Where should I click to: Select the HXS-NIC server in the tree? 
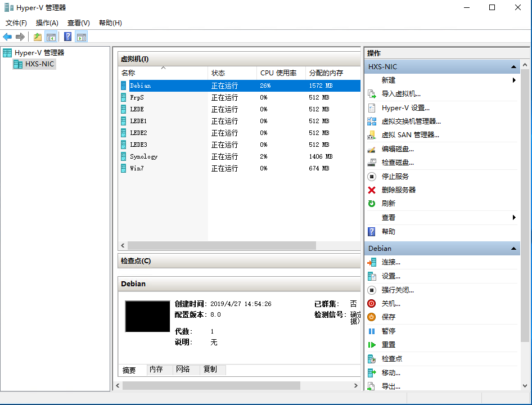pos(34,64)
